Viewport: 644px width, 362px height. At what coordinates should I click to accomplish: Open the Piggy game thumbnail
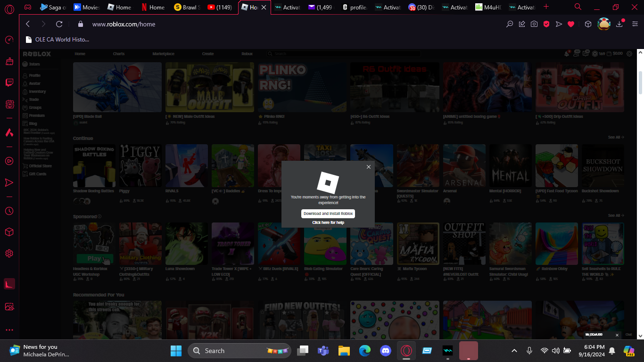(x=140, y=166)
